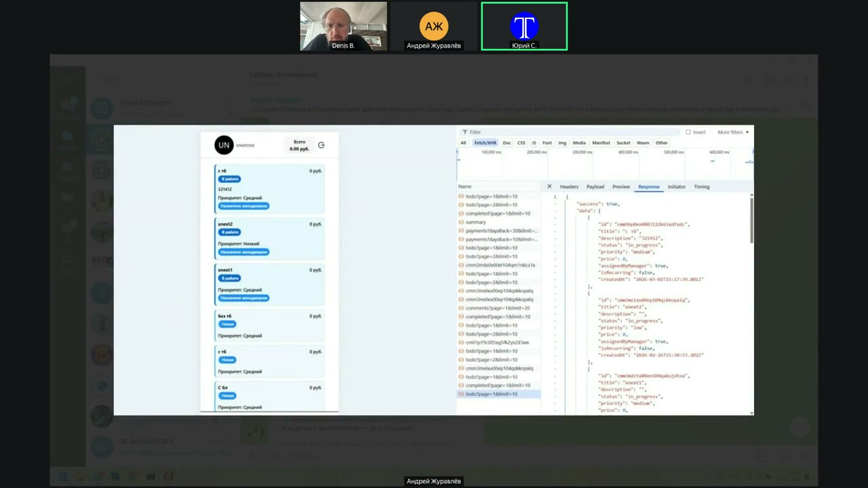Toggle the All request type filter

click(x=463, y=143)
